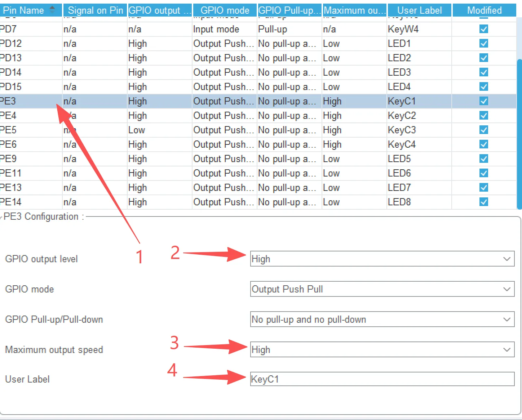This screenshot has width=522, height=420.
Task: Toggle Modified checkbox for KeyW4 row
Action: click(x=483, y=29)
